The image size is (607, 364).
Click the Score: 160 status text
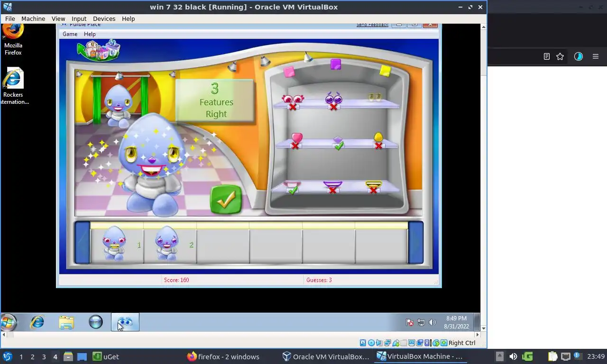[x=176, y=280]
